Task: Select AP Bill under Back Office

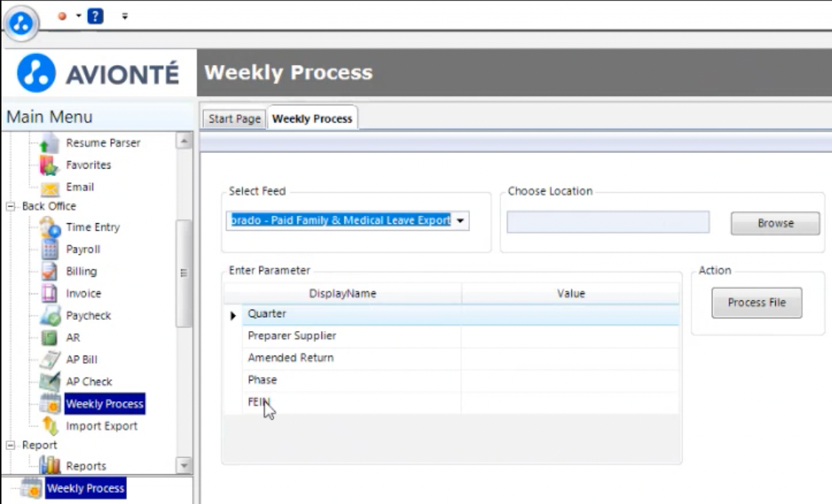Action: 81,360
